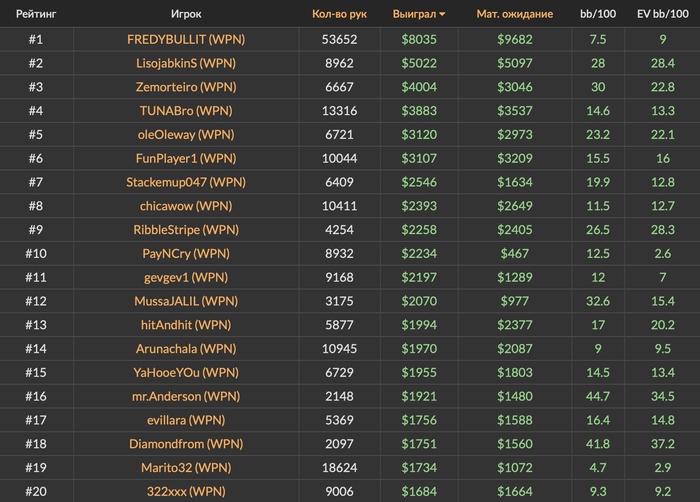View PayNCry (WPN) player details

point(186,254)
